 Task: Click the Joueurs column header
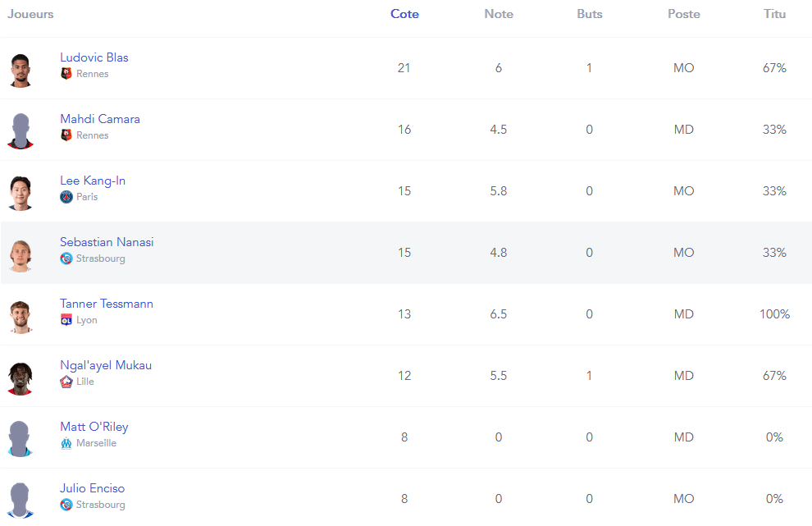[x=30, y=14]
